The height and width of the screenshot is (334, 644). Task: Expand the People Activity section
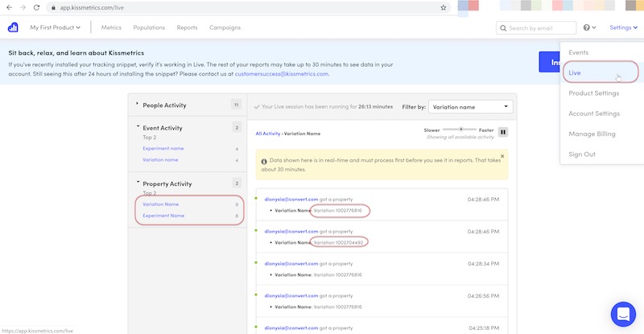[137, 104]
